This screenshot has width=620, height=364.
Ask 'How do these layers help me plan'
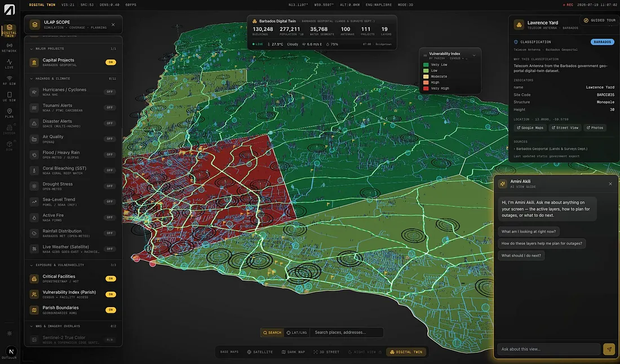pos(542,243)
